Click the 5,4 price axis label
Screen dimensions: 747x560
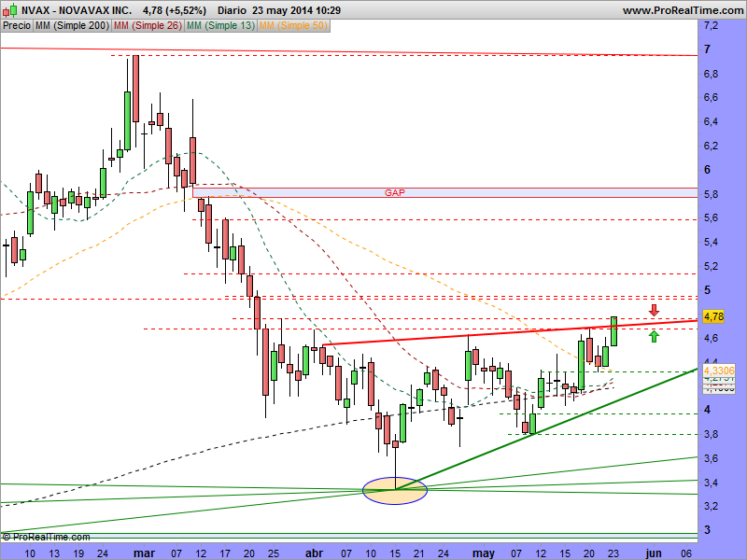711,242
